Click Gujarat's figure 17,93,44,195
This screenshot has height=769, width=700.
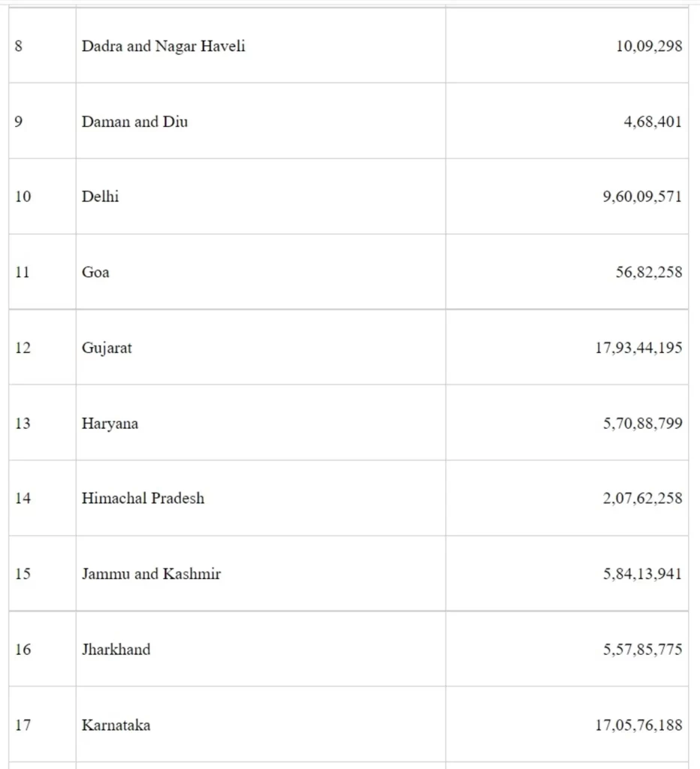click(x=638, y=348)
